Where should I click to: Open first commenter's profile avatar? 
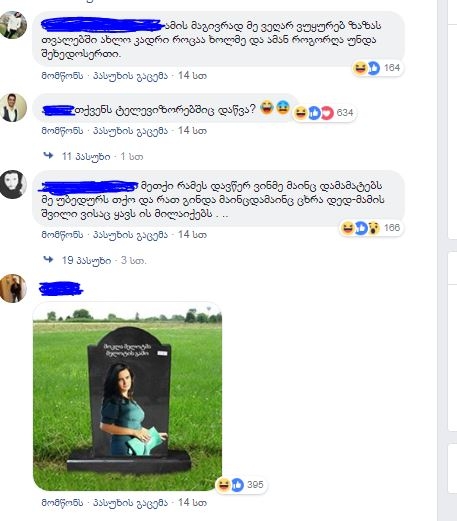pos(13,25)
